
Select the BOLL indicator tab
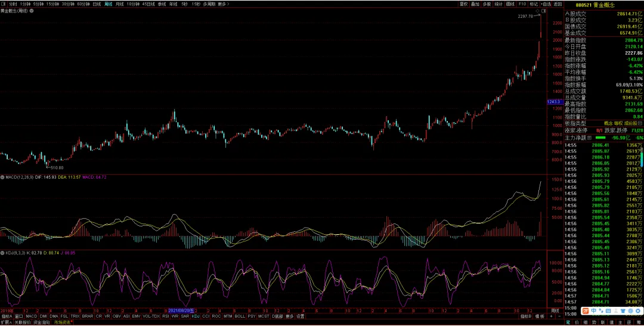coord(240,316)
